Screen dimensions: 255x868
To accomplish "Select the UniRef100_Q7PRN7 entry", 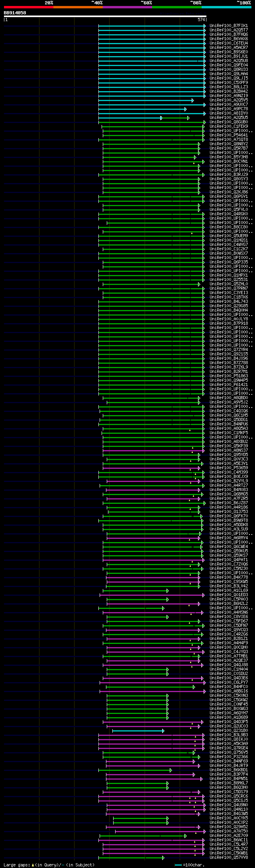I will [229, 288].
